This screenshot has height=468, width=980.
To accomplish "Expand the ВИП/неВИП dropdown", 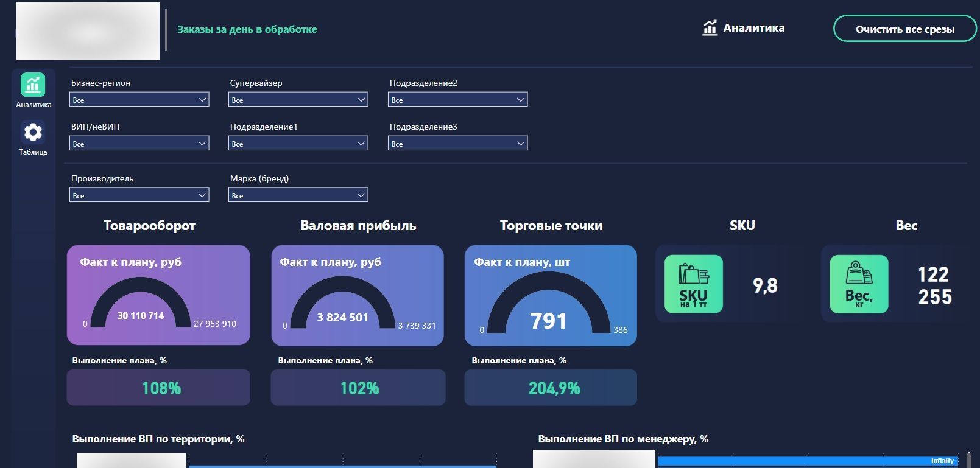I will [139, 144].
